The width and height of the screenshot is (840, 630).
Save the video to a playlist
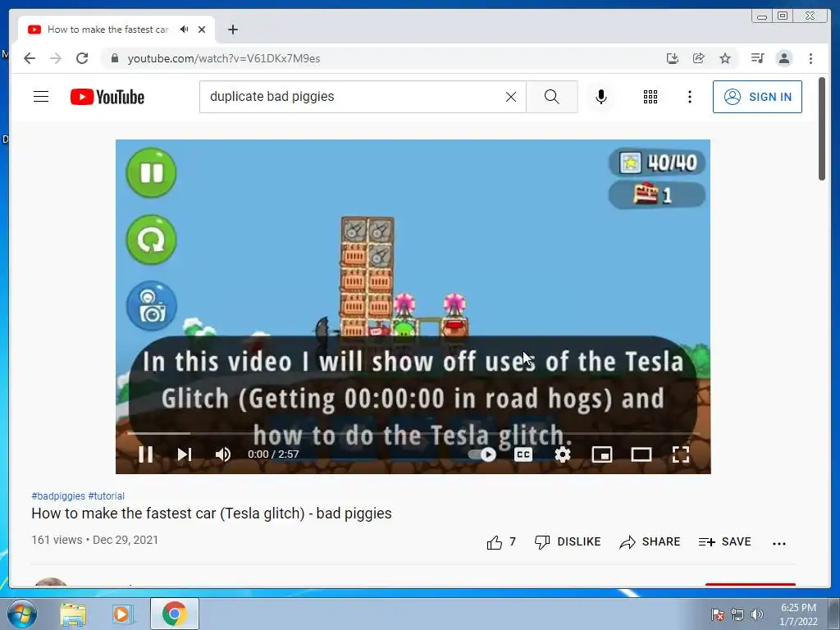tap(725, 542)
